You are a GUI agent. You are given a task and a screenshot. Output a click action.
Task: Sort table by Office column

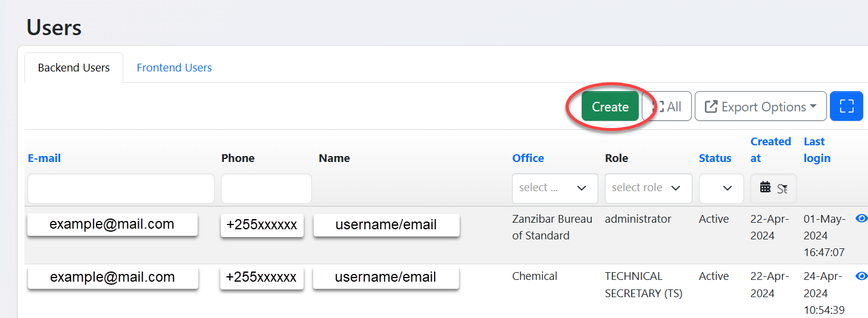click(528, 158)
